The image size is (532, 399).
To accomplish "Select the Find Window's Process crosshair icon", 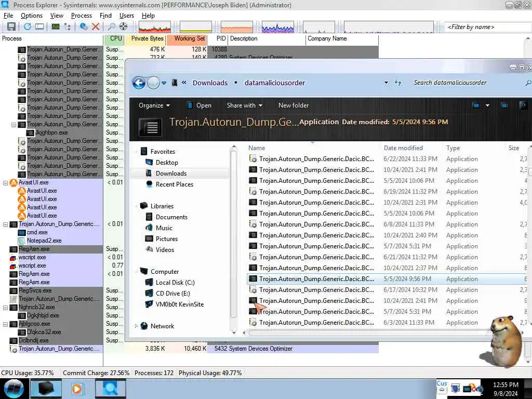I will tap(124, 26).
